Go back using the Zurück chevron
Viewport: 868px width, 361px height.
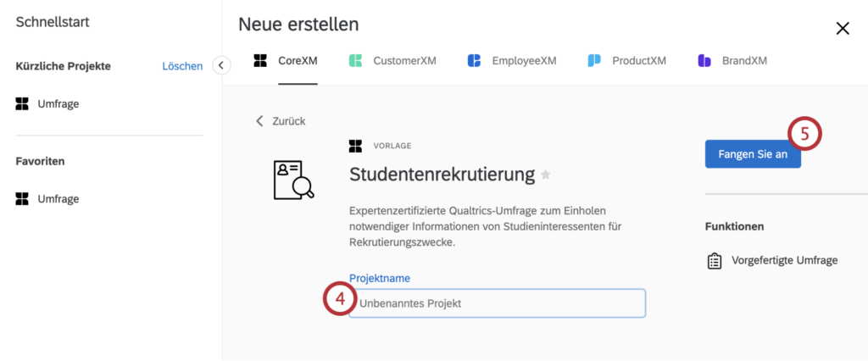click(259, 120)
